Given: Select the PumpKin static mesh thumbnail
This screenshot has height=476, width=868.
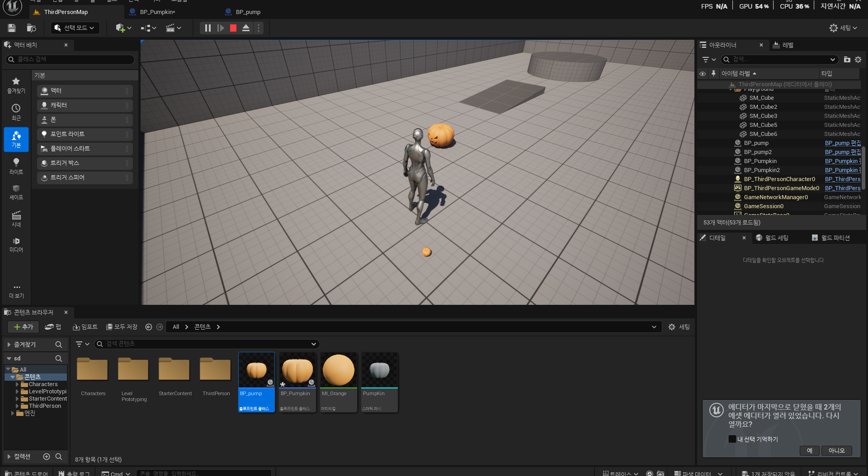Looking at the screenshot, I should tap(379, 382).
